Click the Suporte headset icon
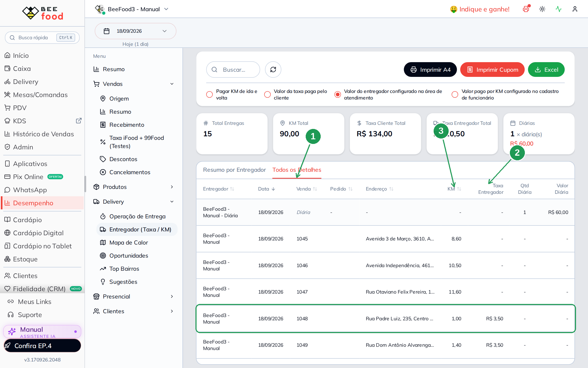The height and width of the screenshot is (368, 588). click(x=11, y=315)
